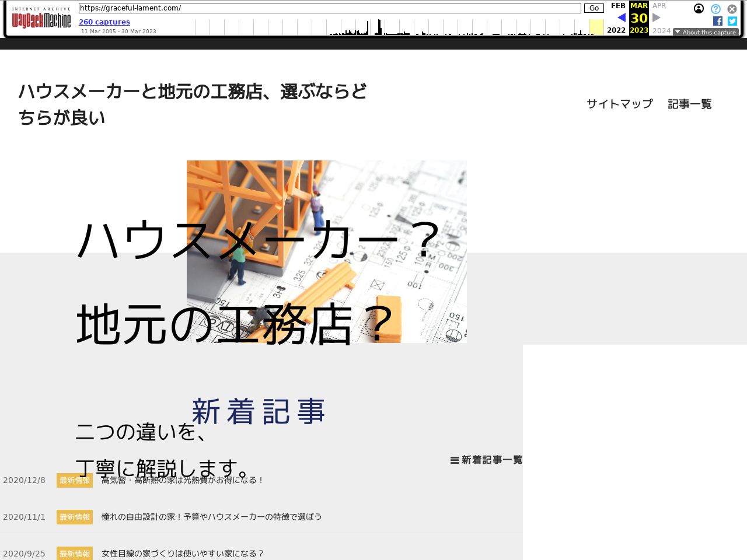Open the 記事一覧 menu item
Image resolution: width=747 pixels, height=560 pixels.
pos(689,104)
